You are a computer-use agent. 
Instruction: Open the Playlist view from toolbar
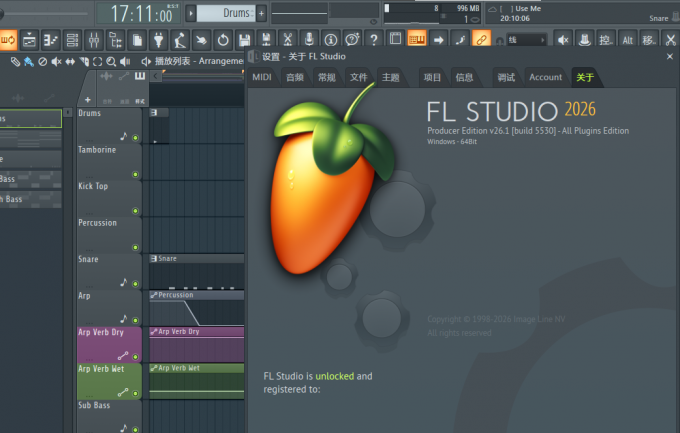click(x=29, y=40)
